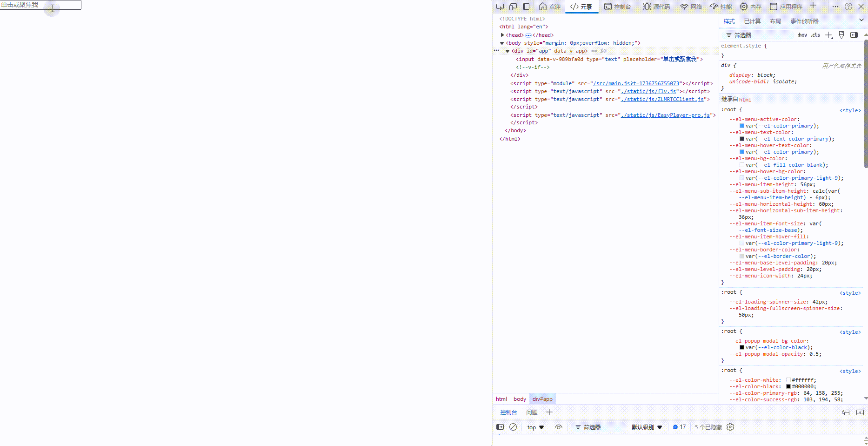
Task: Click the 17 issues counter badge
Action: [679, 427]
